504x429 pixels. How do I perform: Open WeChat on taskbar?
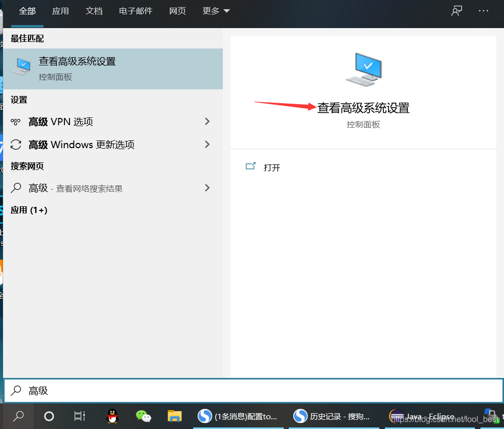pos(143,416)
